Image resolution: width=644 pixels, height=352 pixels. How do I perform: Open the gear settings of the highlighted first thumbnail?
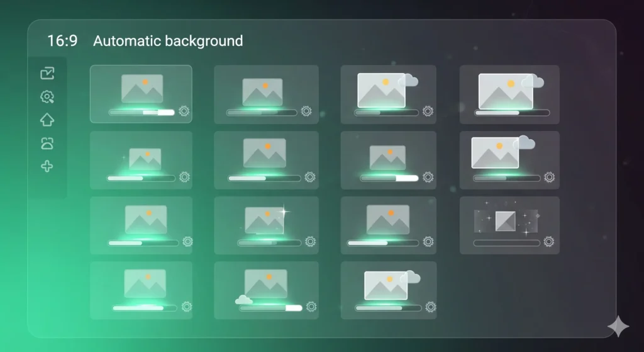point(184,111)
